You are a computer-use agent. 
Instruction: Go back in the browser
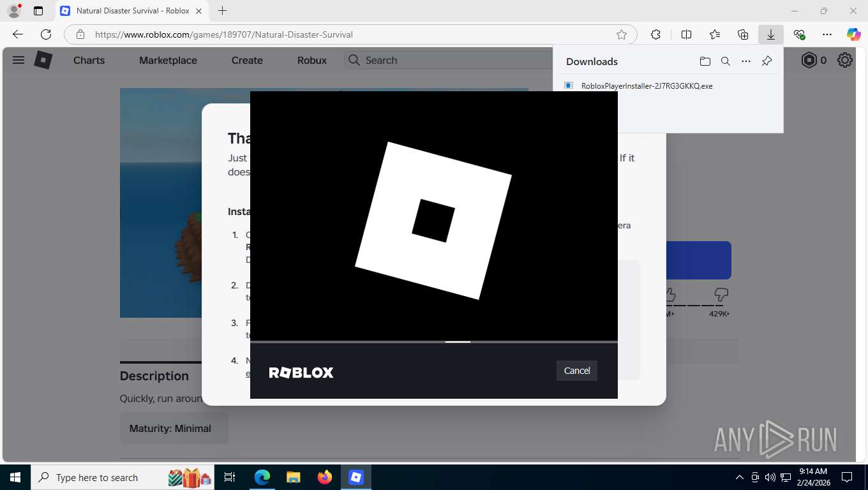(18, 34)
